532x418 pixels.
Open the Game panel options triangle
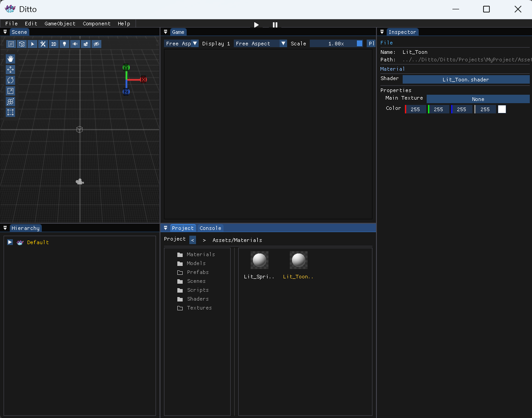point(166,32)
